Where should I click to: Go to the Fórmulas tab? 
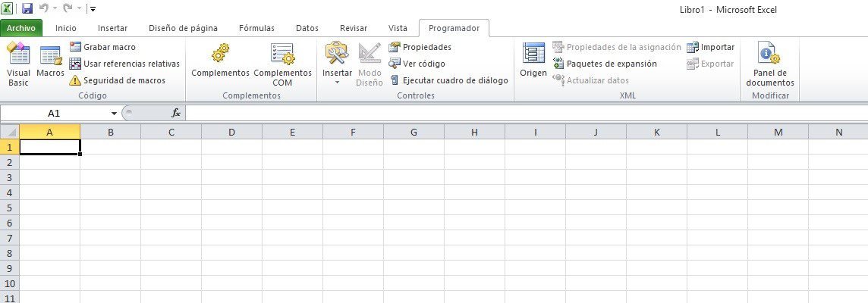pyautogui.click(x=256, y=28)
